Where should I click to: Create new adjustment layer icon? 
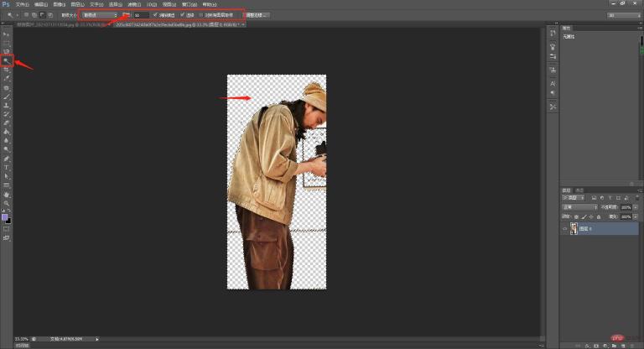[x=605, y=346]
